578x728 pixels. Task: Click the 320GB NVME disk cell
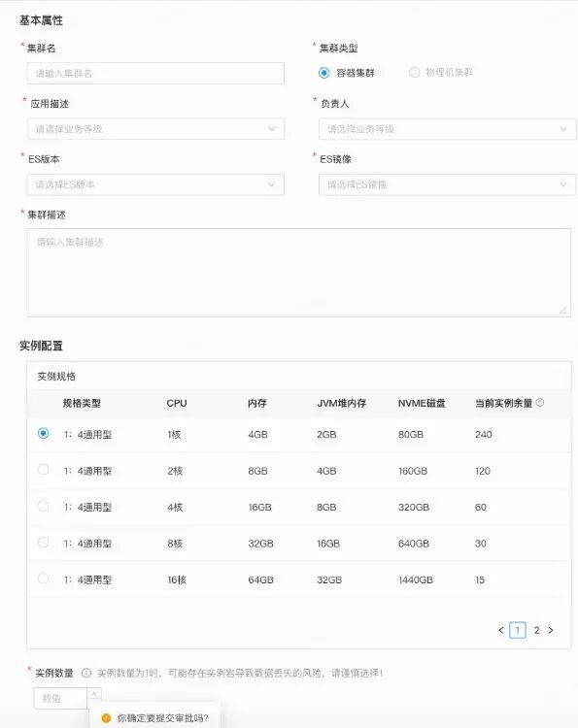414,507
